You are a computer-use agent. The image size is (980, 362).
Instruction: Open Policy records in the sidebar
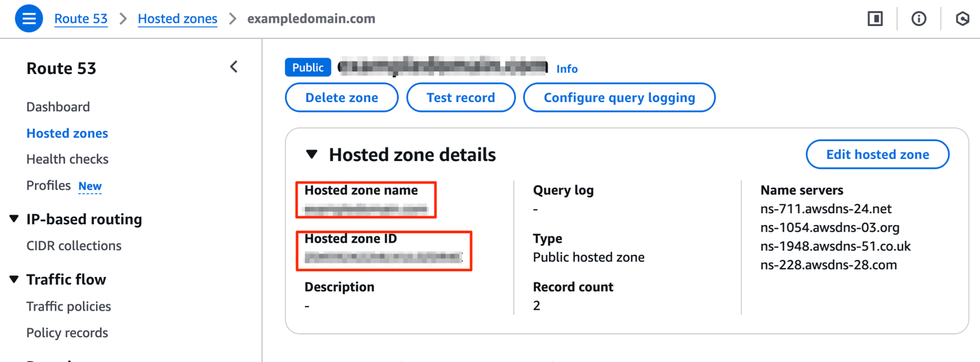pos(67,333)
